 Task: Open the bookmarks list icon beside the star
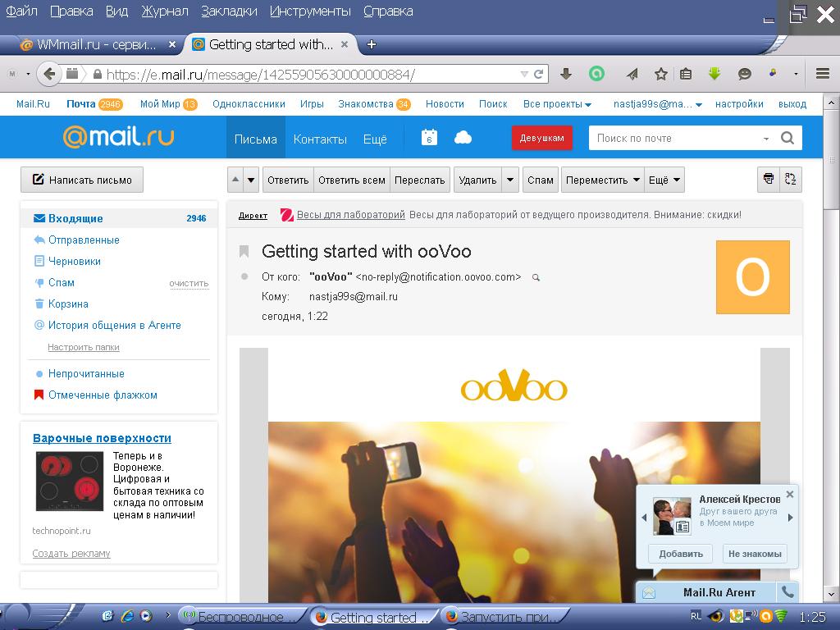click(x=686, y=74)
